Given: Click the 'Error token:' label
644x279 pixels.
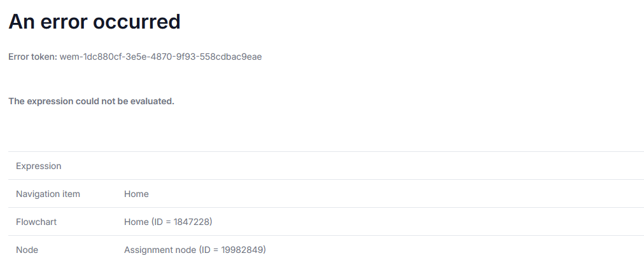Looking at the screenshot, I should [x=32, y=57].
